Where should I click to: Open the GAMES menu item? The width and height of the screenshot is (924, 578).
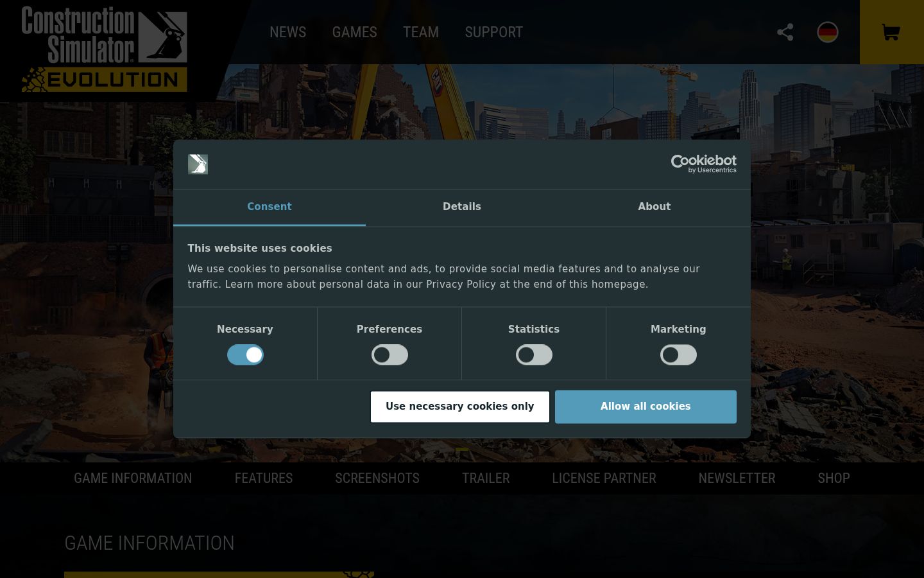click(354, 32)
